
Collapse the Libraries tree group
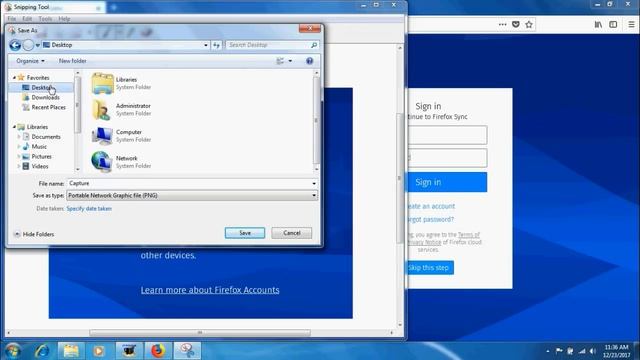pyautogui.click(x=14, y=127)
